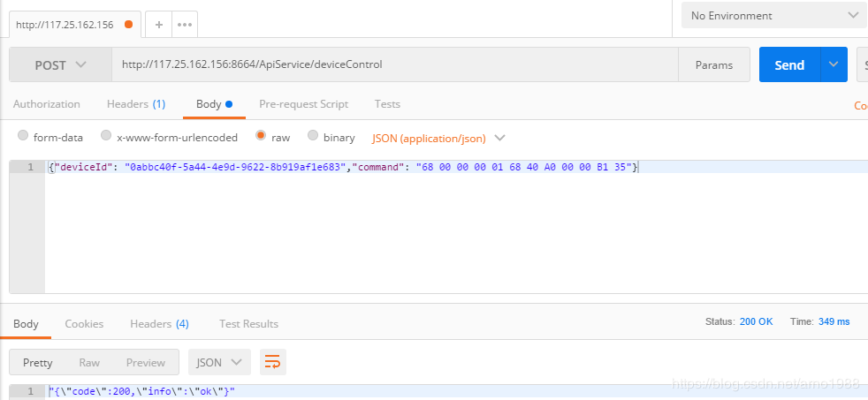Switch to Tests tab
The image size is (868, 400).
point(387,104)
